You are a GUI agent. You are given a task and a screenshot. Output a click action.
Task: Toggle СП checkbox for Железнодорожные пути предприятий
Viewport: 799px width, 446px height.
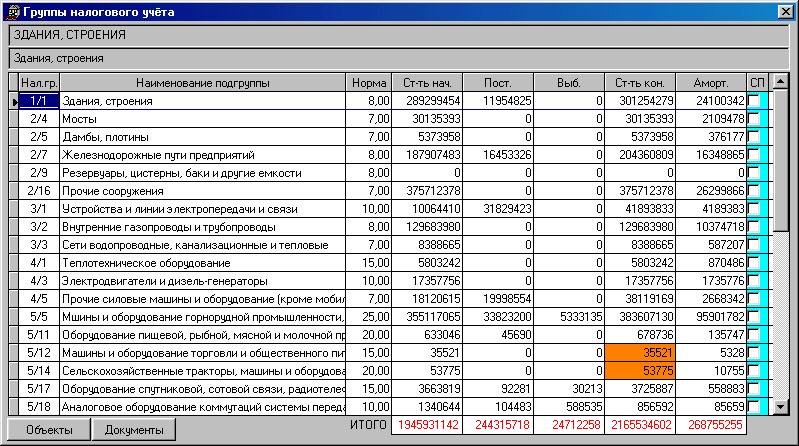coord(754,155)
